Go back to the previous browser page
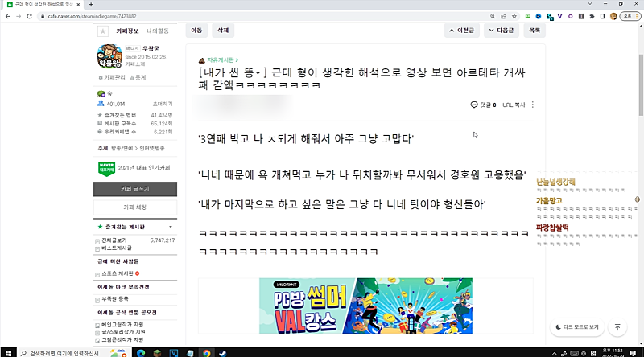Viewport: 644px width, 357px height. [8, 16]
